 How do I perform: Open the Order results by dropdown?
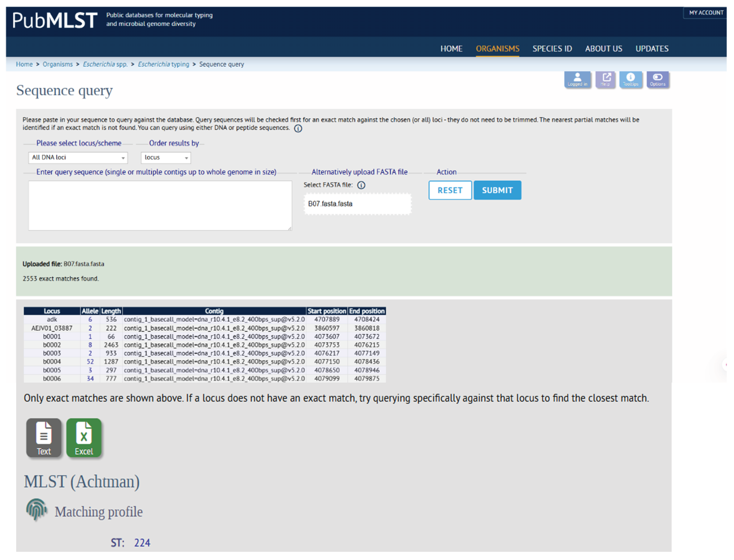click(x=166, y=157)
